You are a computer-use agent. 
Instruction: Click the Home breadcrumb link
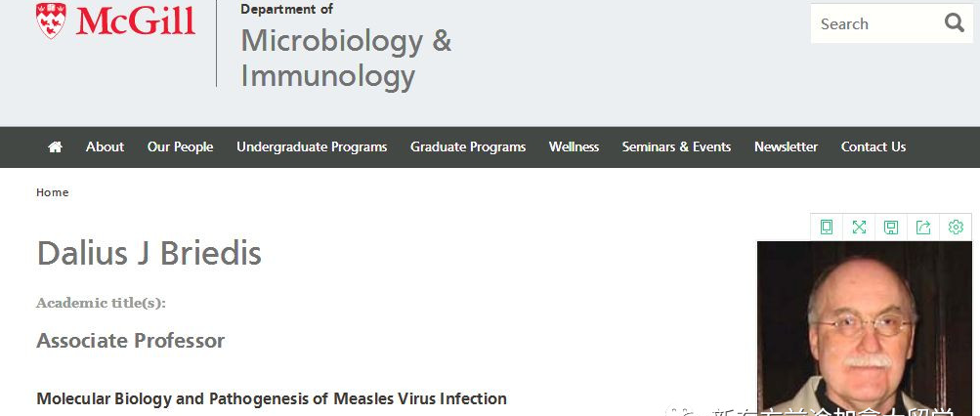(x=53, y=192)
